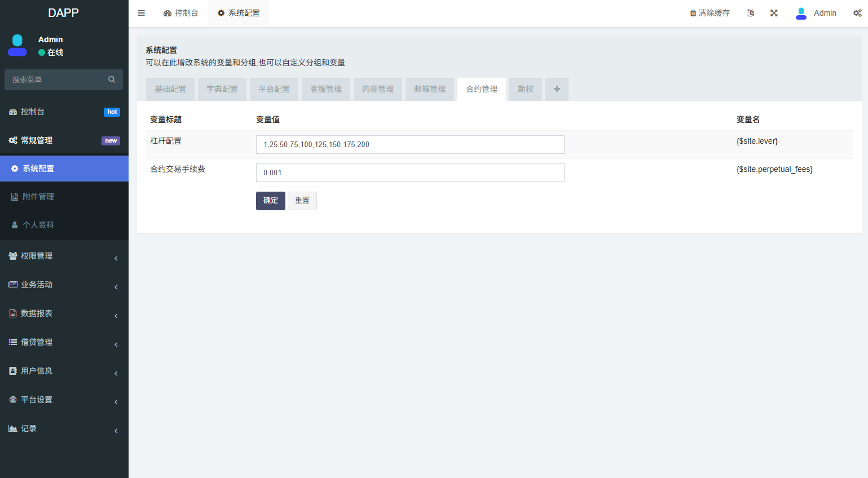Click the plus icon to add config group
Image resolution: width=868 pixels, height=478 pixels.
[x=557, y=89]
